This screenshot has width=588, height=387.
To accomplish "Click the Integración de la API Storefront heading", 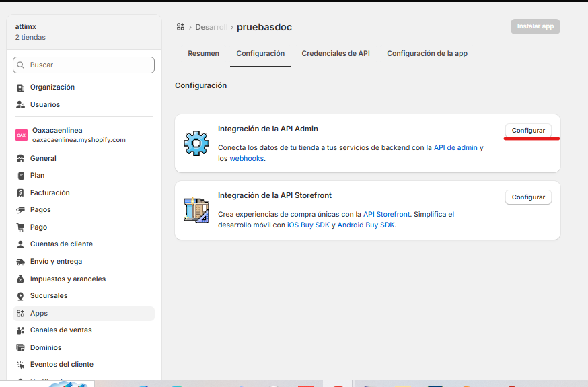I will tap(275, 195).
